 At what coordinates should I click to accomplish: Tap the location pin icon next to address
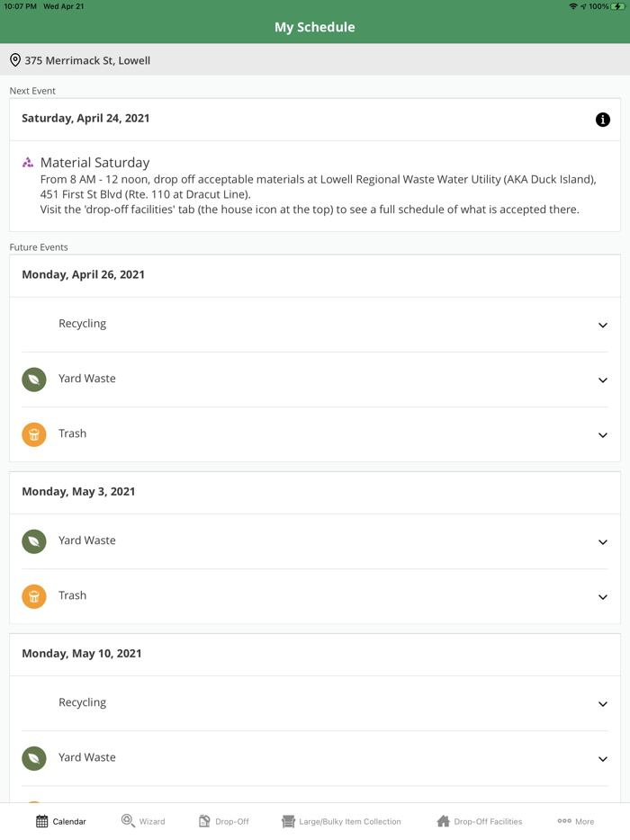(15, 60)
